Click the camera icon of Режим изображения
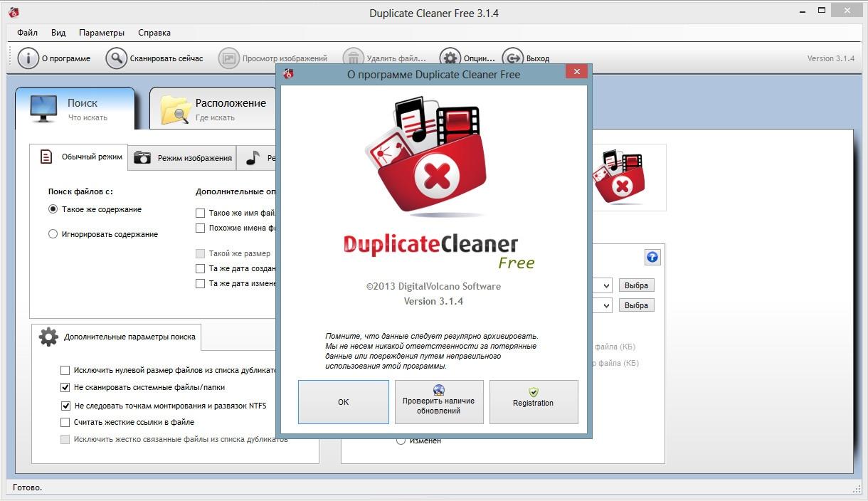Image resolution: width=868 pixels, height=501 pixels. point(142,158)
